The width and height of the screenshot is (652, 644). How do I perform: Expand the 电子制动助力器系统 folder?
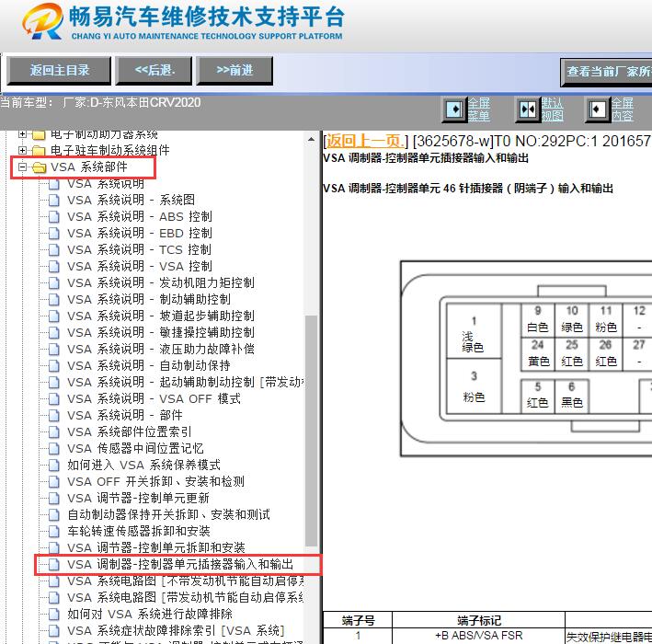(x=22, y=134)
